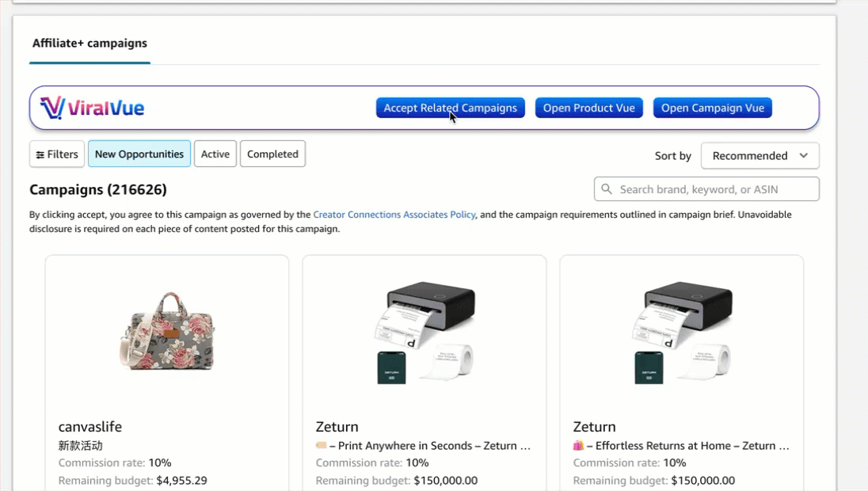868x491 pixels.
Task: Click the ViralVue logo
Action: pyautogui.click(x=92, y=108)
